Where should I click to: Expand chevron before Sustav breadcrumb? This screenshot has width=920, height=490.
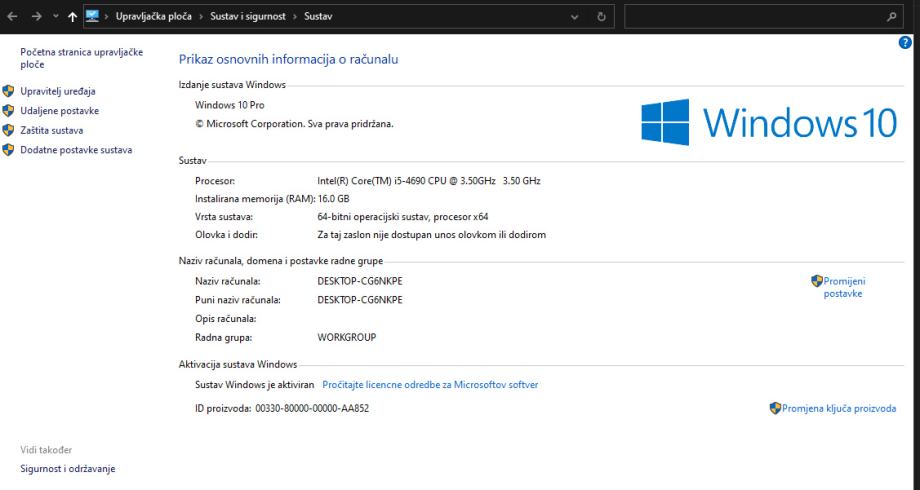coord(295,16)
